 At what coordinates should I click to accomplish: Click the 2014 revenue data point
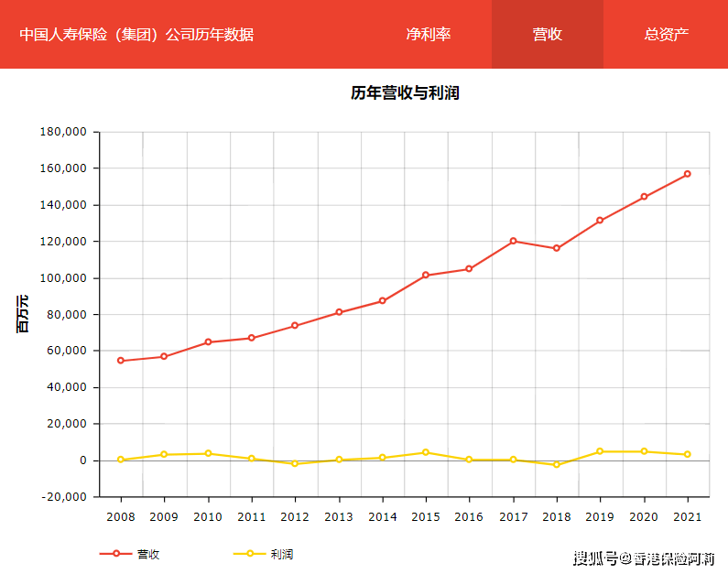point(382,301)
